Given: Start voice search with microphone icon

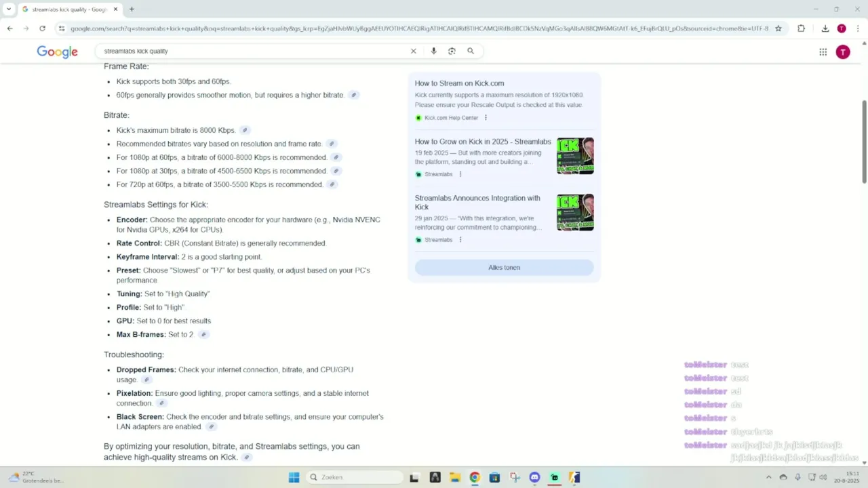Looking at the screenshot, I should pos(433,51).
